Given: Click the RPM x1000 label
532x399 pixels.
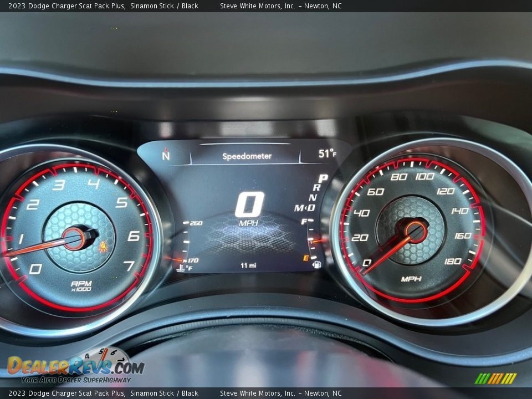Looking at the screenshot, I should [81, 286].
